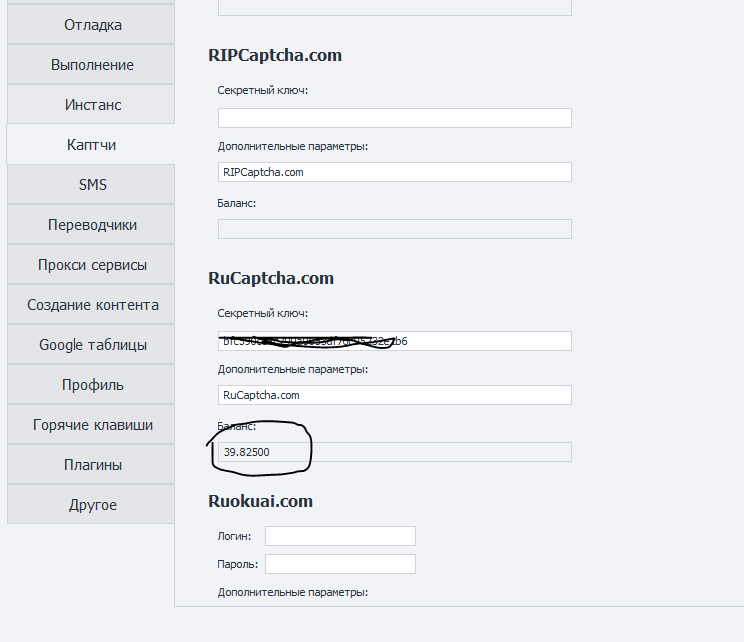744x642 pixels.
Task: Select the RuCaptcha.com section heading
Action: pyautogui.click(x=271, y=278)
